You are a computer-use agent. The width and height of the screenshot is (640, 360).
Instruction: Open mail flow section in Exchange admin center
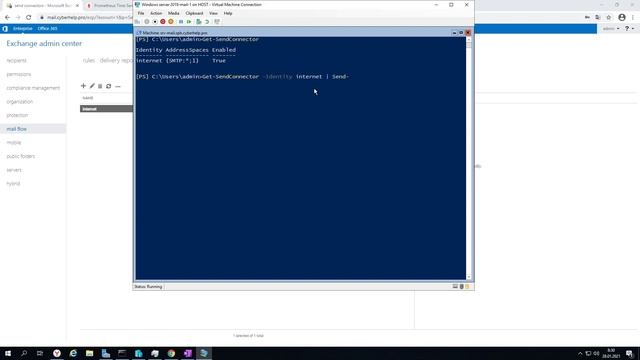tap(16, 129)
